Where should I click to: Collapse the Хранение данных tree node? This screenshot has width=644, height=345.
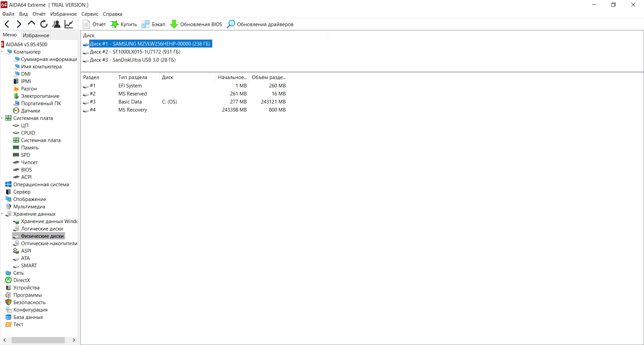click(x=2, y=214)
